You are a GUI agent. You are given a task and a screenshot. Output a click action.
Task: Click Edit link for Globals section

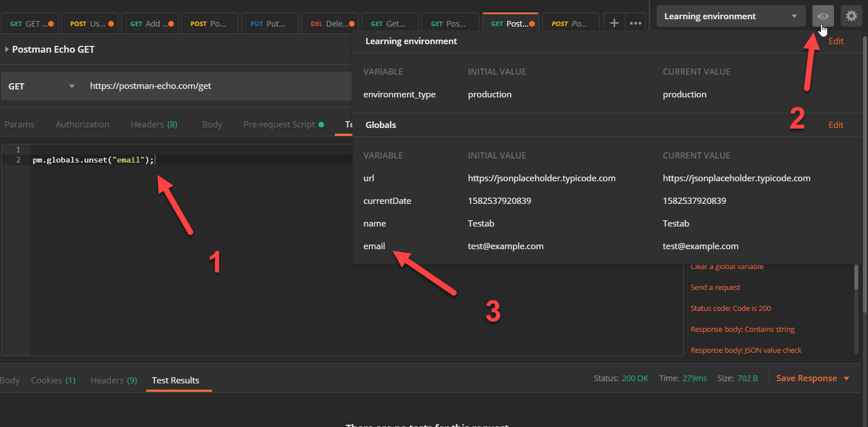coord(836,125)
